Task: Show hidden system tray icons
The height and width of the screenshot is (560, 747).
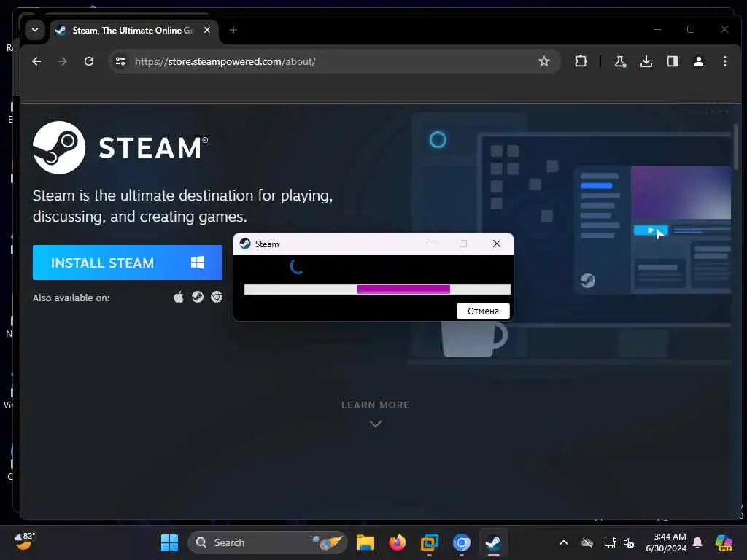Action: (x=564, y=542)
